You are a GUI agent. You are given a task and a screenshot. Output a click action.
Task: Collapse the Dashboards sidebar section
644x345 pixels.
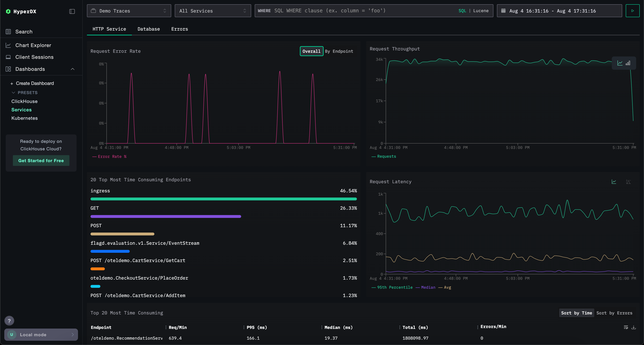(x=72, y=69)
